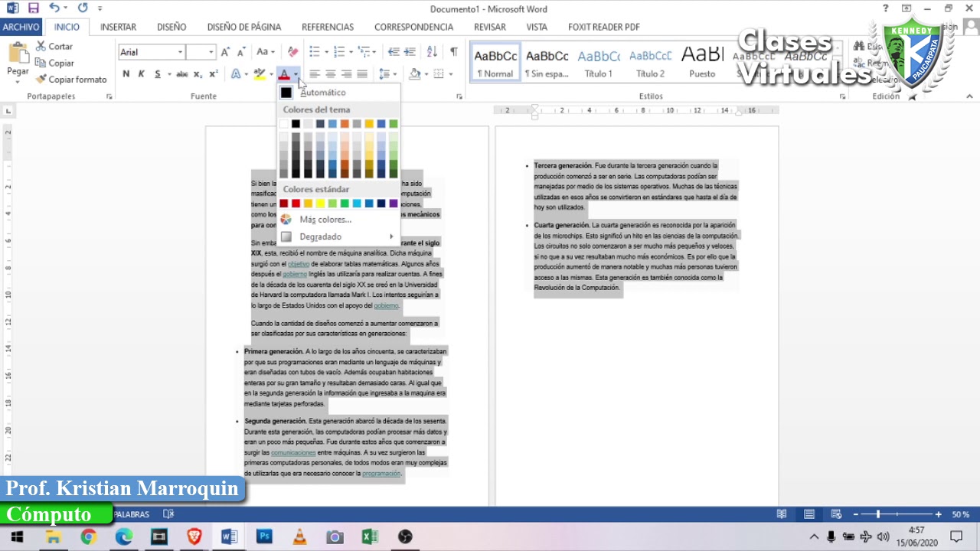Viewport: 980px width, 551px height.
Task: Open Photoshop from the taskbar
Action: click(x=265, y=537)
